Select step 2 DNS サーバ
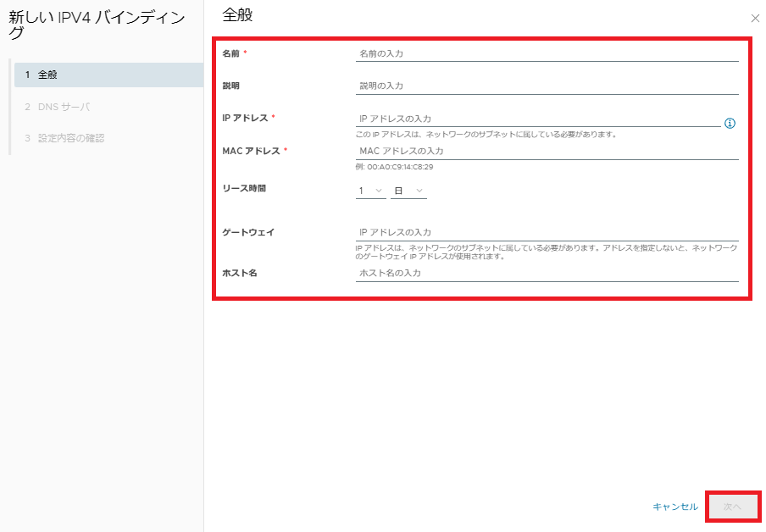 [x=58, y=107]
